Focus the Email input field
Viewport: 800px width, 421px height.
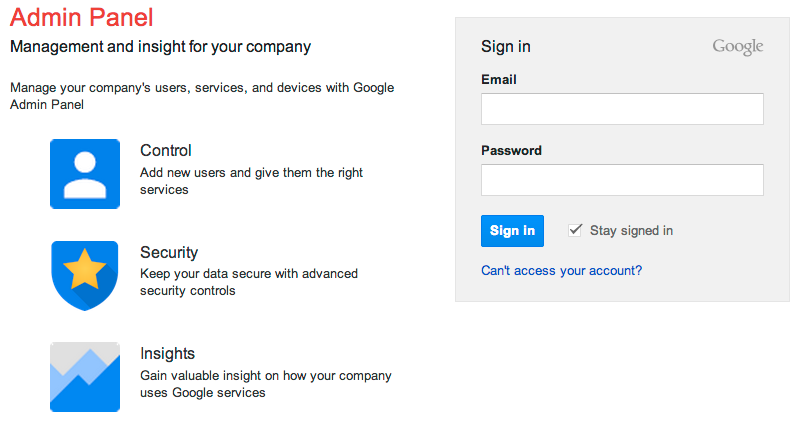pyautogui.click(x=622, y=109)
